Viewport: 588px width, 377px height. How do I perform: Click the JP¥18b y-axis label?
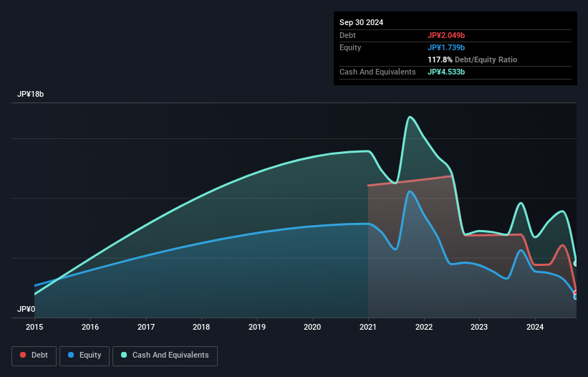(x=30, y=94)
